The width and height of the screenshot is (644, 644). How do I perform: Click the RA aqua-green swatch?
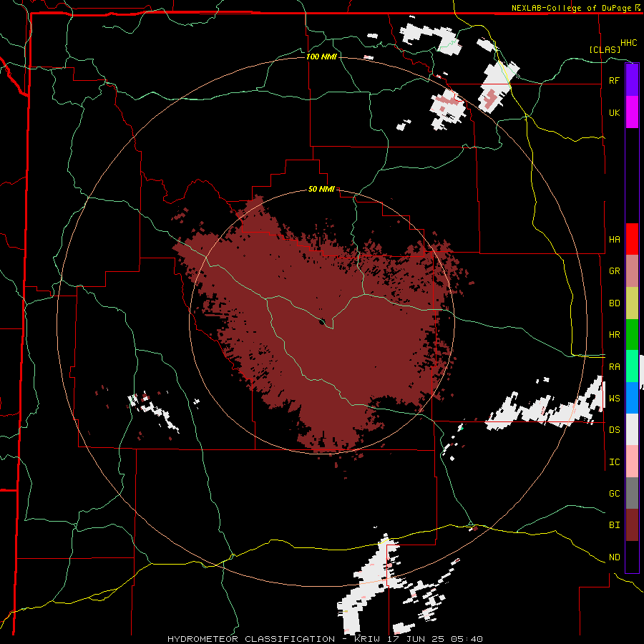(x=632, y=366)
